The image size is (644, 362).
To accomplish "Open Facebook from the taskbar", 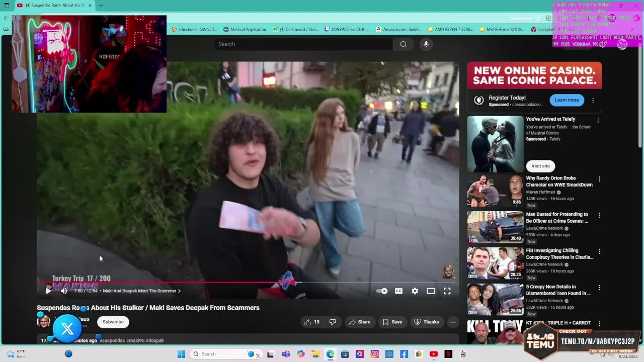I will click(404, 354).
